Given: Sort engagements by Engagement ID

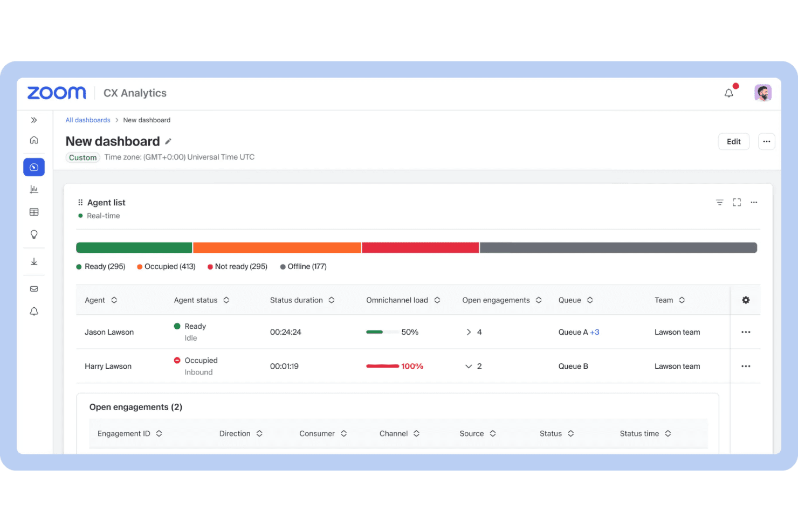Looking at the screenshot, I should pos(159,433).
